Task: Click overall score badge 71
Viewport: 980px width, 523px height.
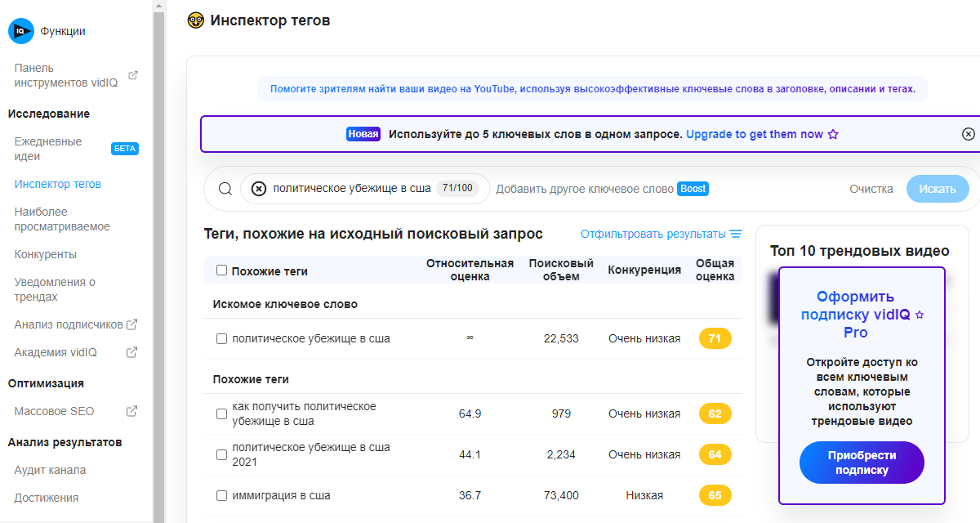Action: [x=715, y=338]
